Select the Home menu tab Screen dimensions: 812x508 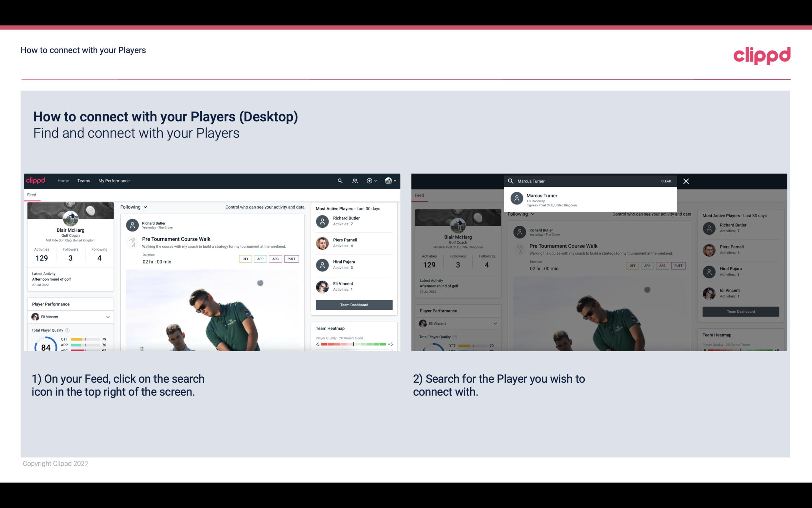(x=63, y=180)
